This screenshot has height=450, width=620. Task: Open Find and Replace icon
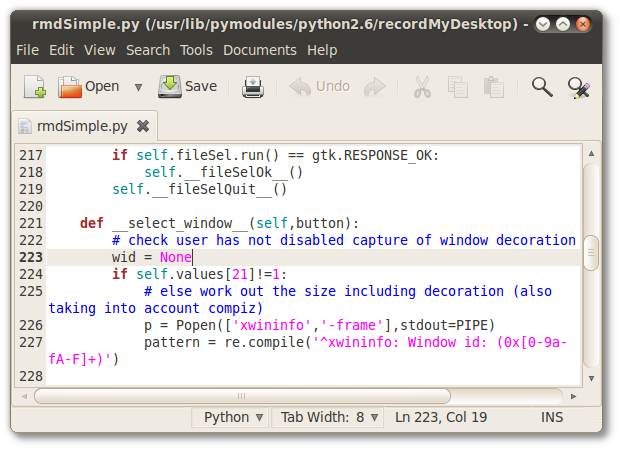578,88
